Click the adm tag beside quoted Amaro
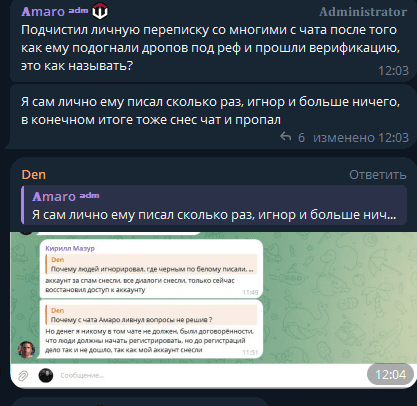The width and height of the screenshot is (417, 406). click(x=89, y=195)
